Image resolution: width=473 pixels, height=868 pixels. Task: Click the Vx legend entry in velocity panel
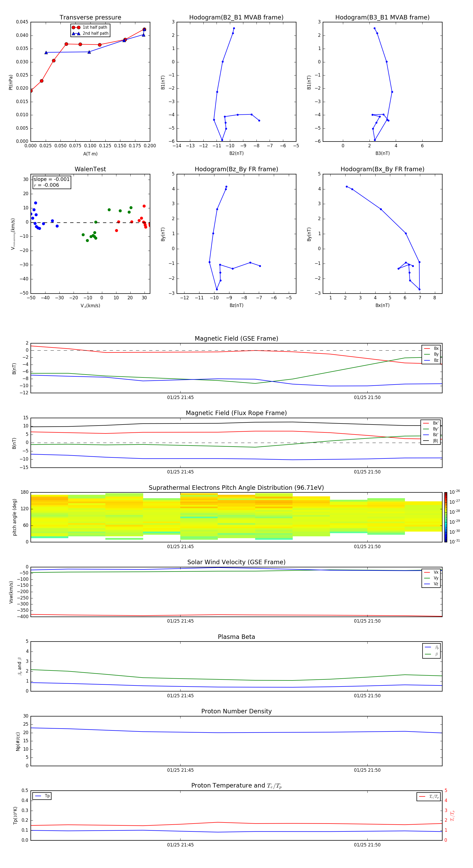(431, 572)
